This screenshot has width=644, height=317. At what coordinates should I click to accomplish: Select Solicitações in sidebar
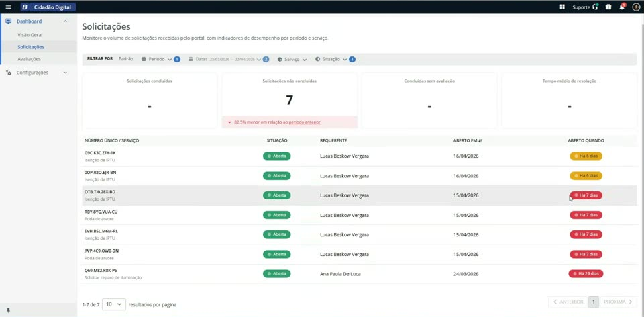(31, 47)
